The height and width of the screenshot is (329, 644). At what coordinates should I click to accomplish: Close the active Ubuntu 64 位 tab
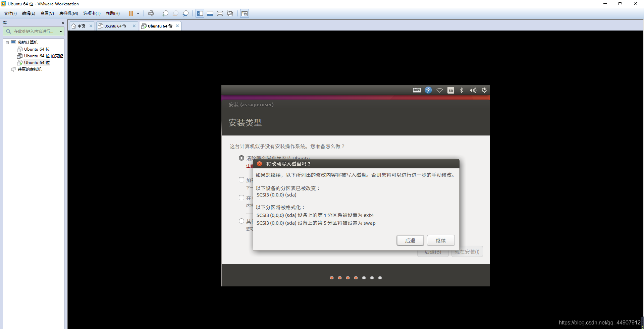[x=177, y=26]
